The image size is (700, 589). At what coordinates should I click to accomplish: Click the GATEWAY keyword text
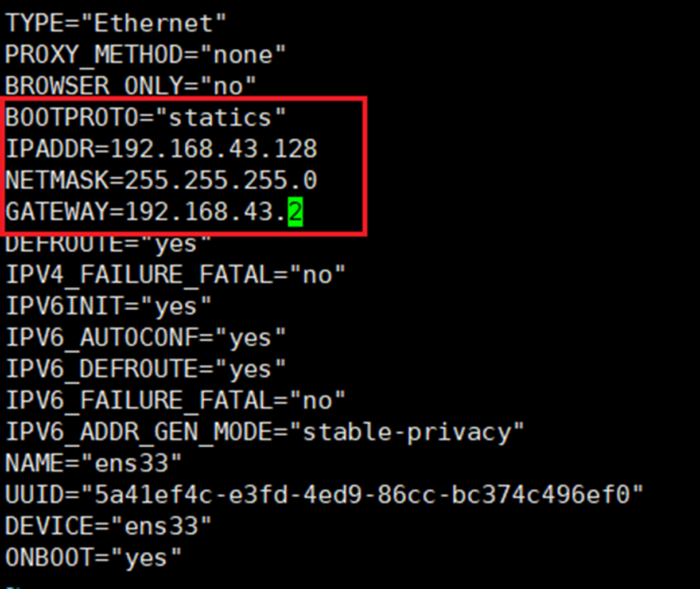57,212
